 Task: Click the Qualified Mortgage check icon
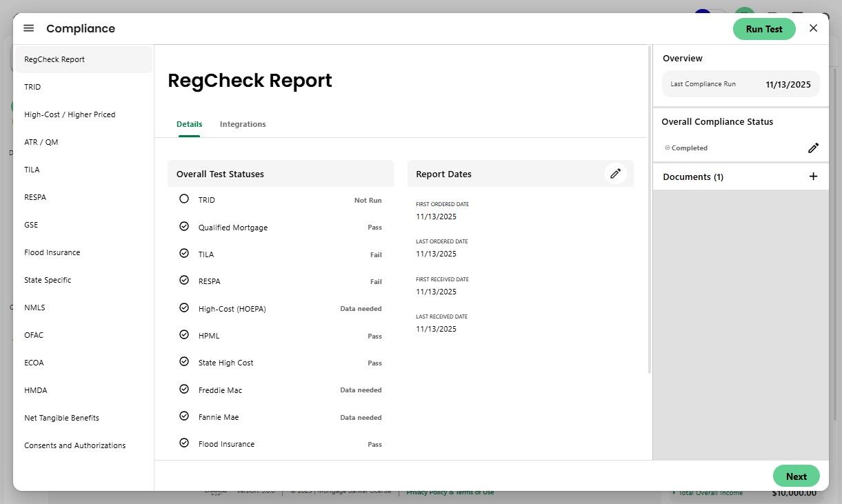(x=183, y=226)
